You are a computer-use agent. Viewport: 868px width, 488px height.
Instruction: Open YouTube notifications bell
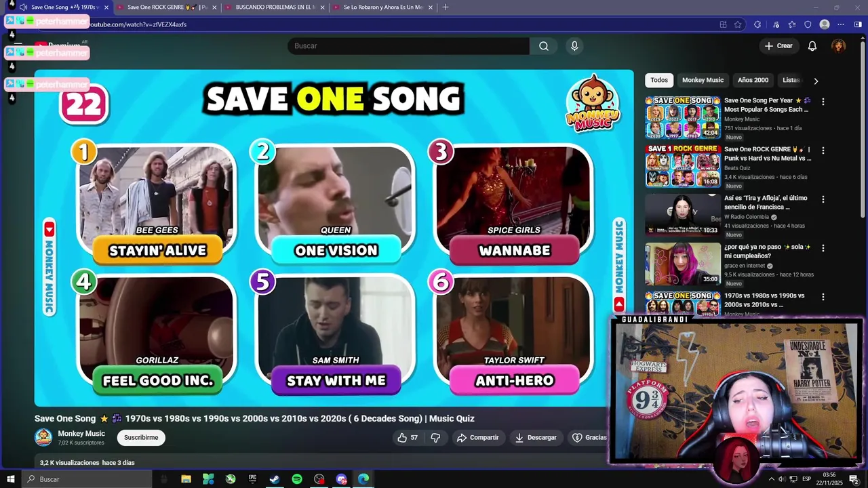[x=812, y=46]
